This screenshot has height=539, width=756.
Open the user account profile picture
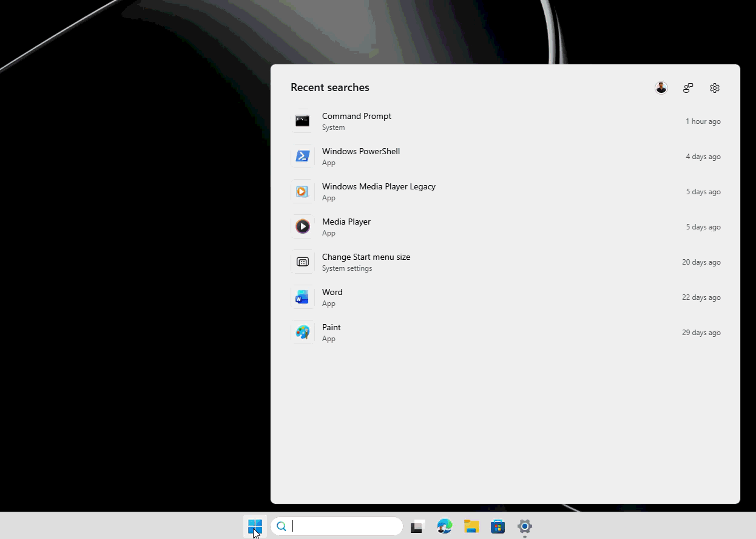coord(661,88)
